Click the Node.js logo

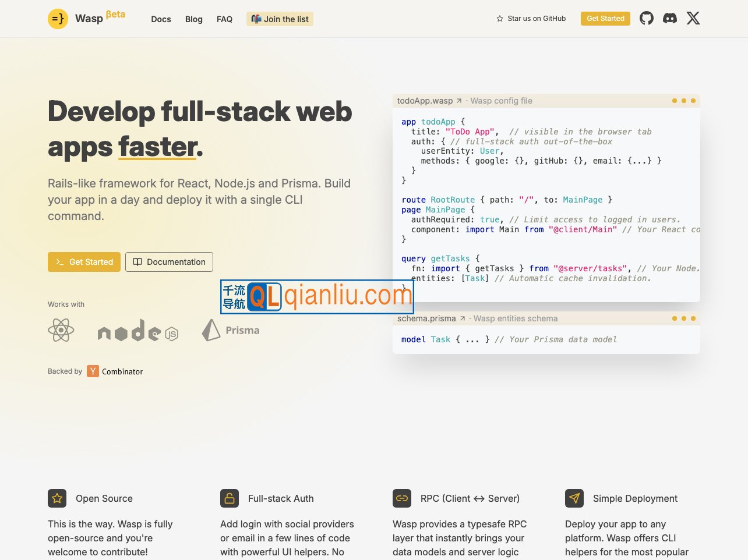(x=138, y=331)
